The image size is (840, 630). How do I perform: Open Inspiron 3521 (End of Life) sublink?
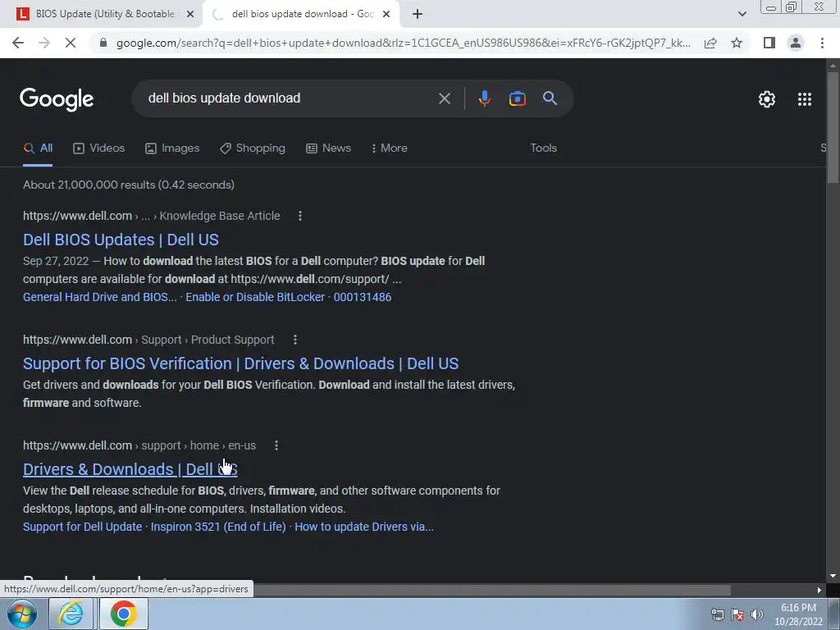pos(218,527)
